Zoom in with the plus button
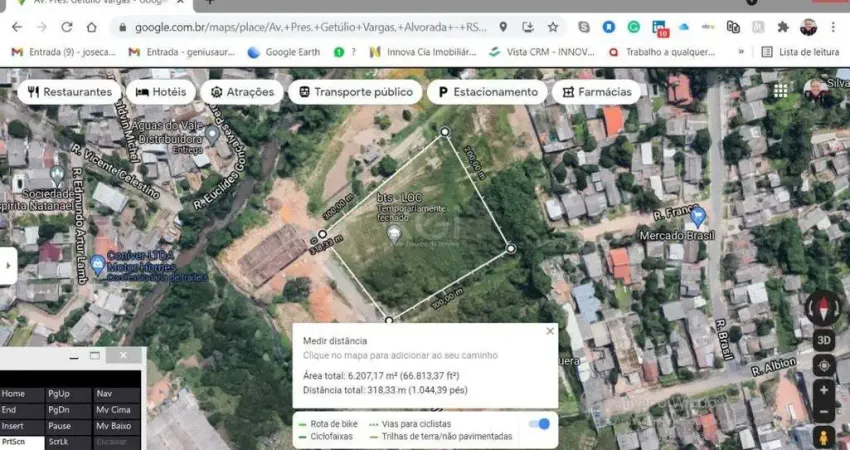This screenshot has width=850, height=450. (x=824, y=390)
